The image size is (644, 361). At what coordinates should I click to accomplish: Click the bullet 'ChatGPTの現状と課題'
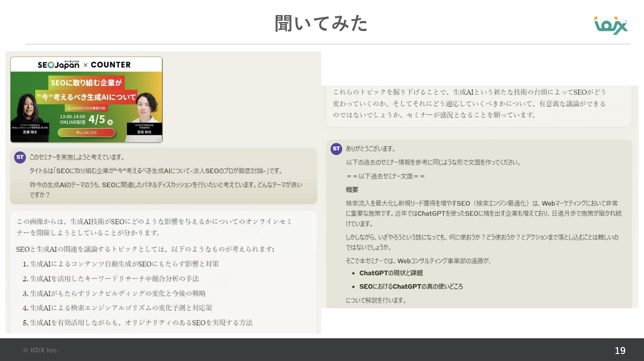tap(391, 273)
